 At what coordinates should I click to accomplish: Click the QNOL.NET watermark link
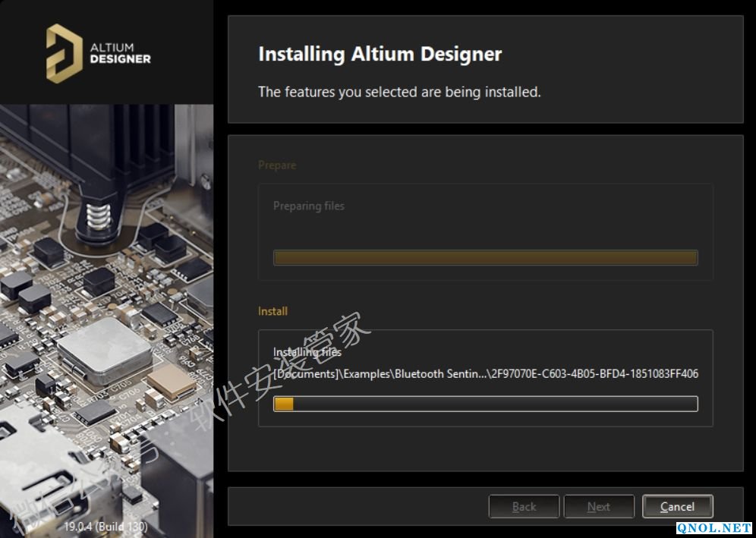(x=714, y=527)
